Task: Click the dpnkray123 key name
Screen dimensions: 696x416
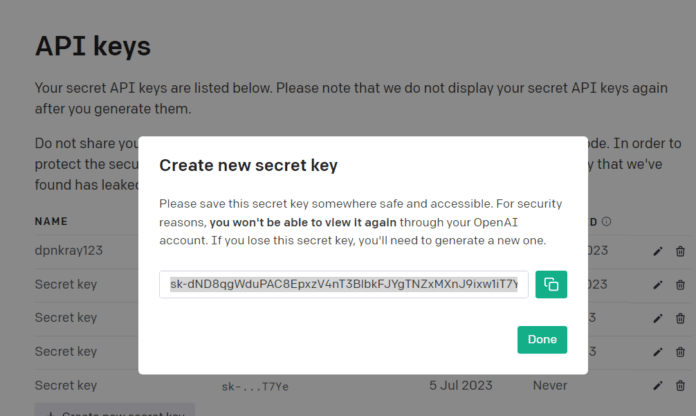Action: click(x=69, y=251)
